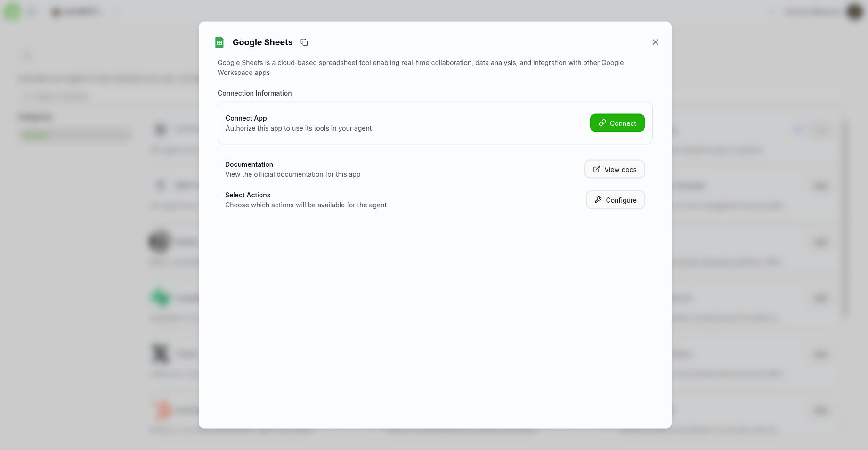Click the green workspace logo in the top-left corner
The height and width of the screenshot is (450, 868).
pos(11,11)
